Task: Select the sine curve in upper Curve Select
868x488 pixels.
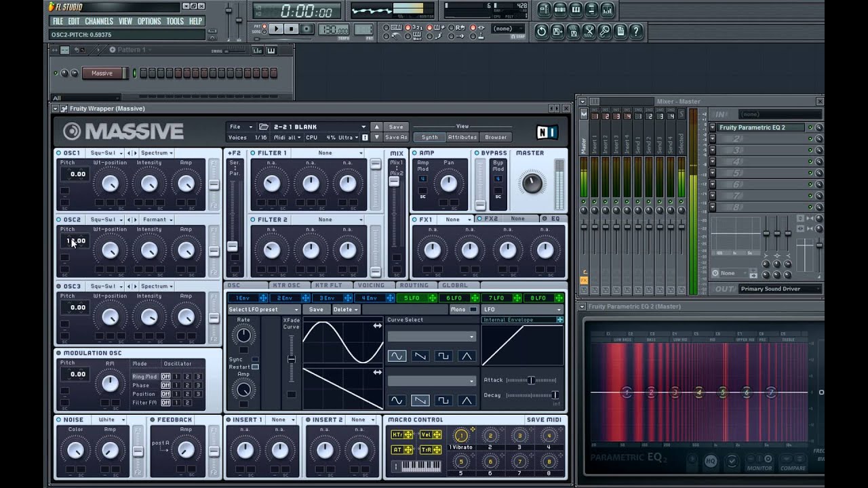Action: [397, 356]
